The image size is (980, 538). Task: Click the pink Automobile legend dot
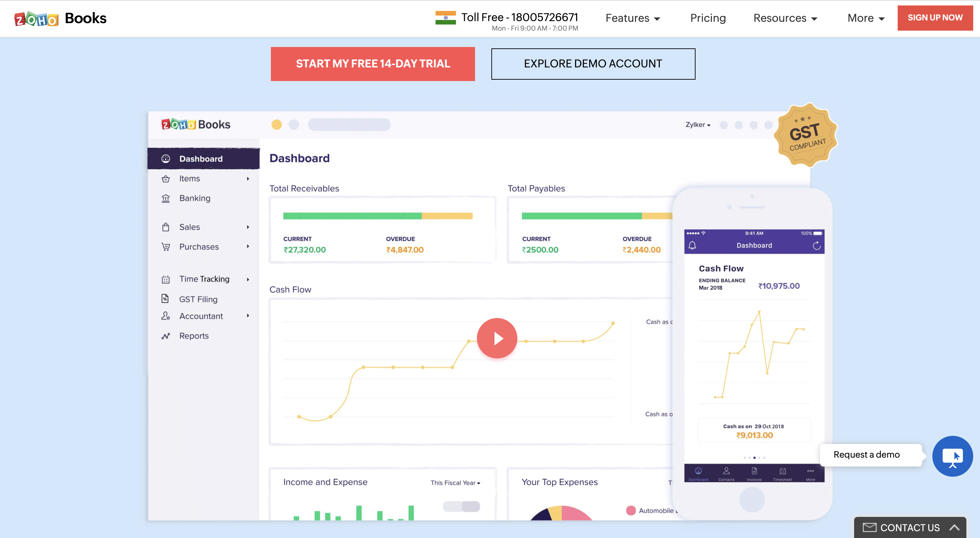pyautogui.click(x=631, y=510)
